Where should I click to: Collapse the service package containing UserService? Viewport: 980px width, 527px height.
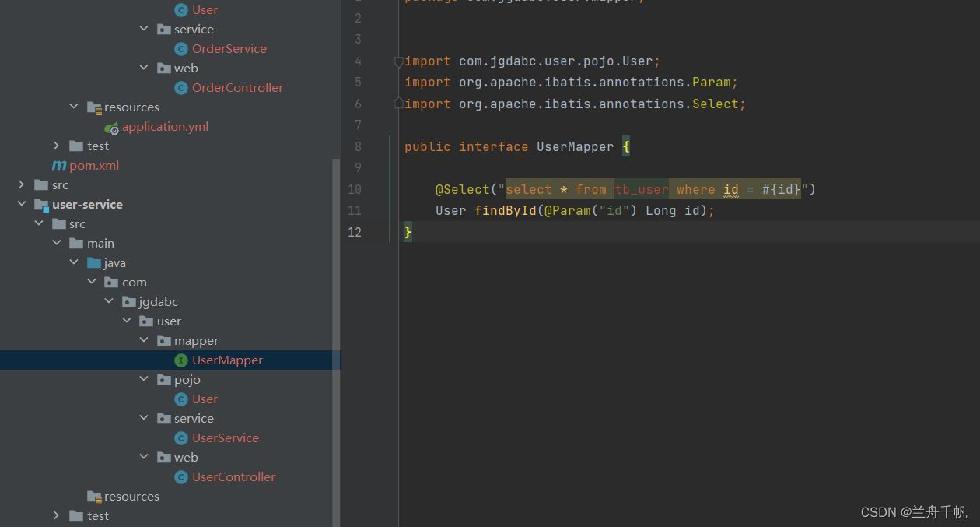tap(144, 418)
